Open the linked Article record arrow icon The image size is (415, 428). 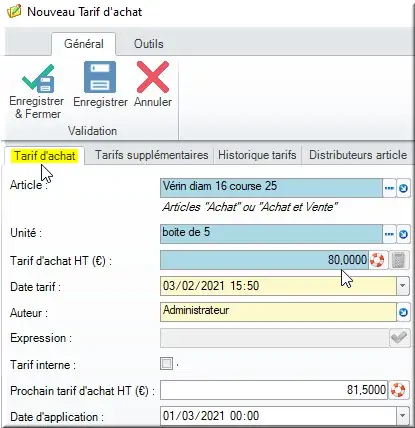[x=403, y=188]
